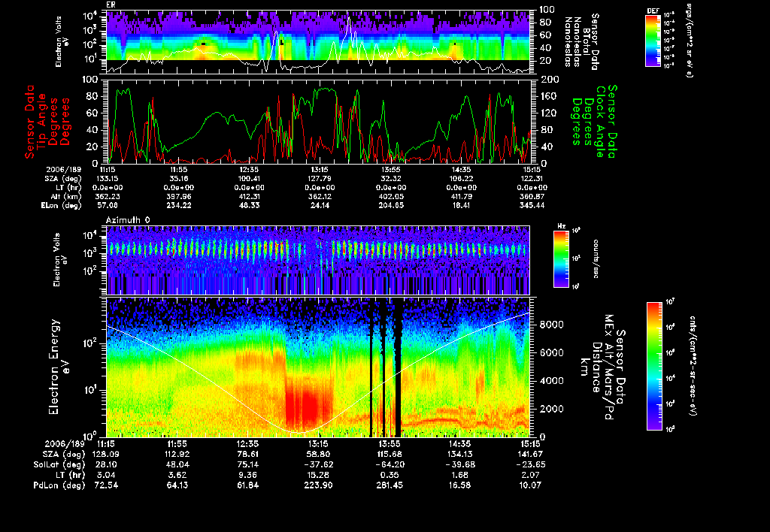770x532 pixels.
Task: Click Alt value 360.87
Action: click(532, 197)
